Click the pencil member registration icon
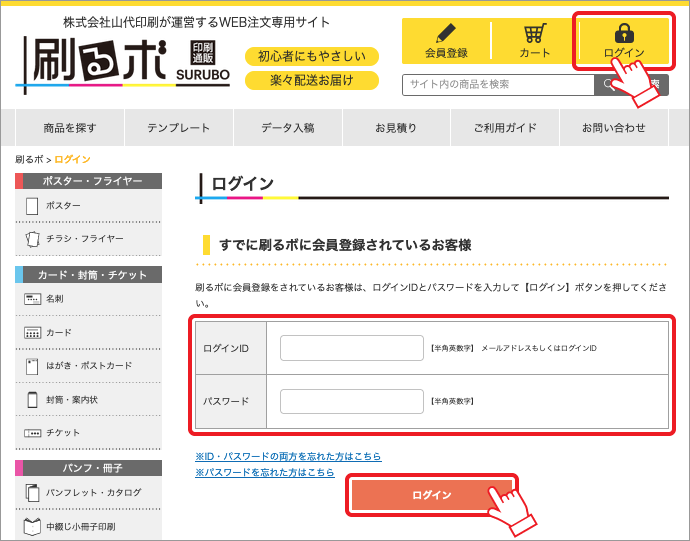Screen dimensions: 690x541 tap(446, 34)
